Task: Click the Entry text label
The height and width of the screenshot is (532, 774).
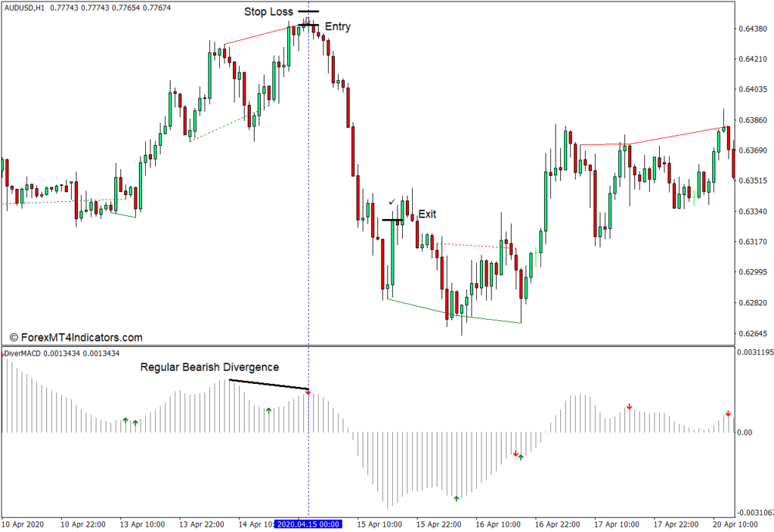Action: pos(337,26)
